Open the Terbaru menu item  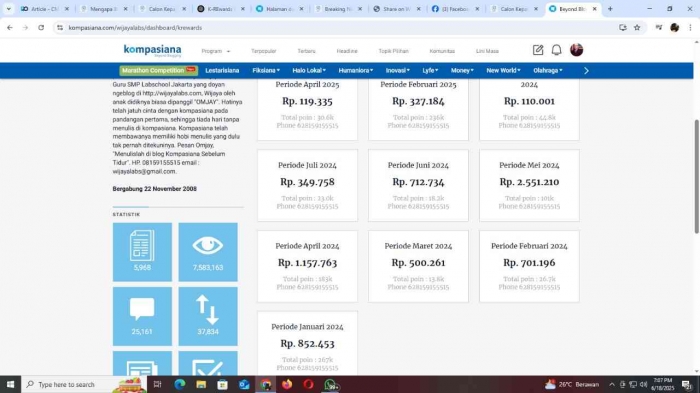tap(306, 51)
